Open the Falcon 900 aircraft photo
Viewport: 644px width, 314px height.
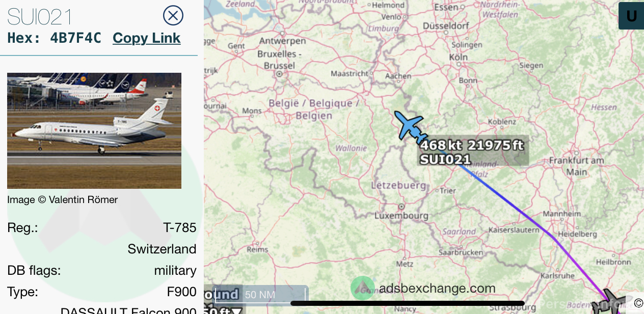click(94, 131)
